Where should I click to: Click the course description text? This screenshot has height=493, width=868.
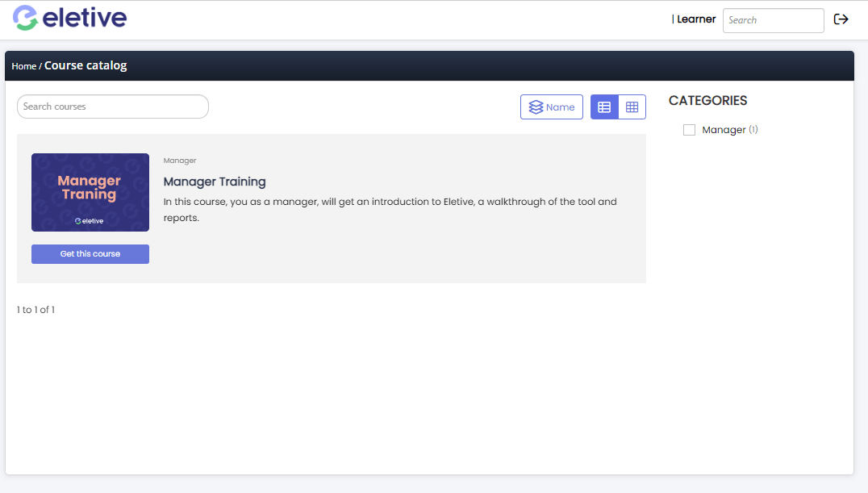390,210
